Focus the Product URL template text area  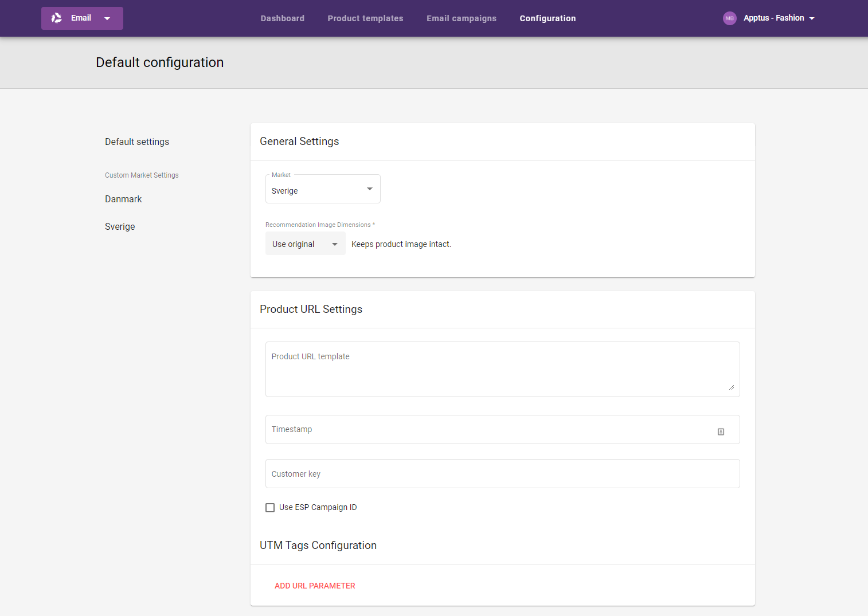click(502, 369)
